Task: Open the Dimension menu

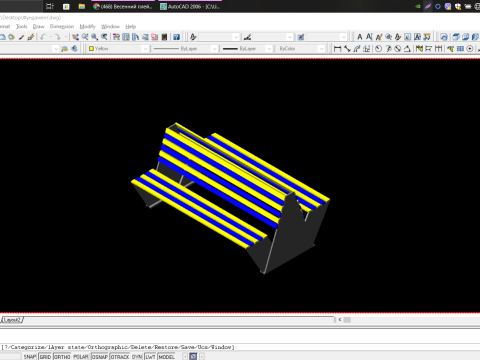Action: [x=62, y=26]
